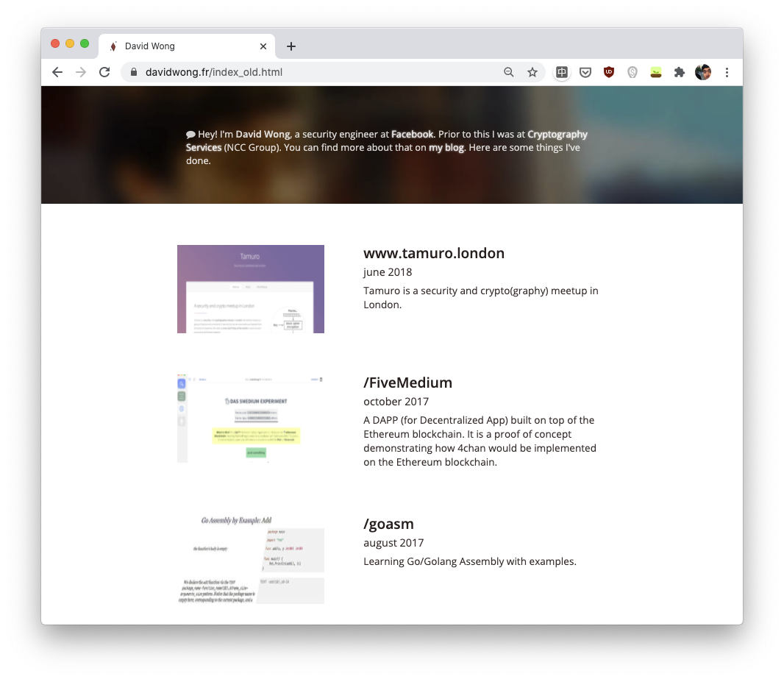Open a new tab with plus button
Viewport: 784px width, 679px height.
pyautogui.click(x=291, y=46)
